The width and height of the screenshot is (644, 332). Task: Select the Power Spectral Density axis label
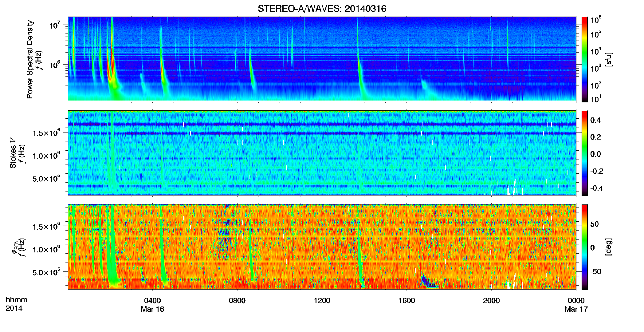tap(30, 59)
